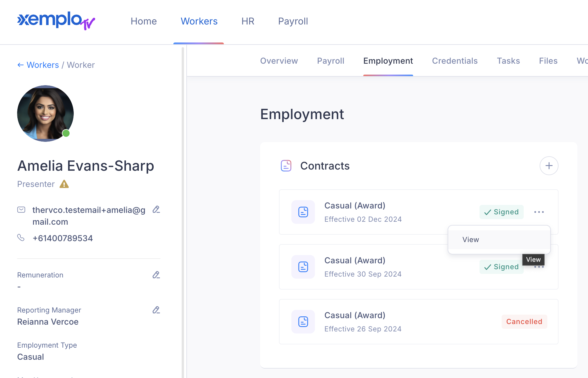This screenshot has width=588, height=378.
Task: Click the Employment Type value Casual
Action: click(30, 357)
